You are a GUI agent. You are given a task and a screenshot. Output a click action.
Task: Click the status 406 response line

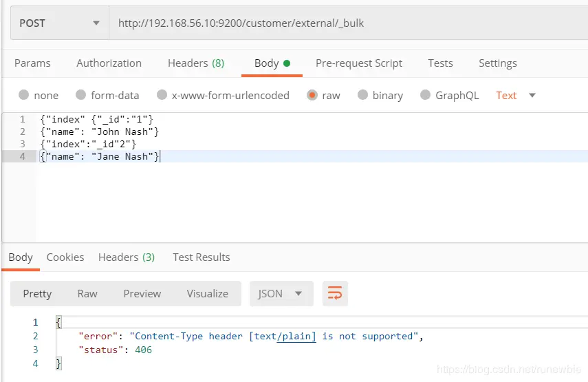115,350
